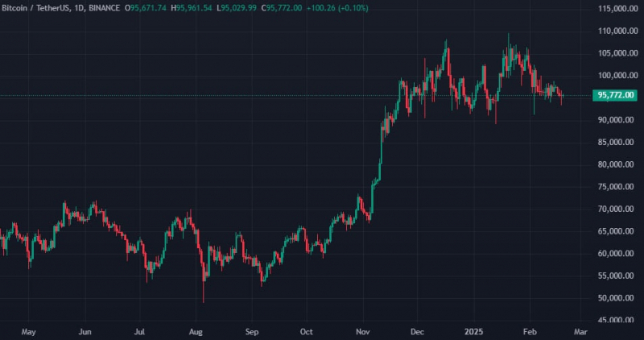
Task: Click the 110,000.00 price axis label
Action: tap(618, 31)
